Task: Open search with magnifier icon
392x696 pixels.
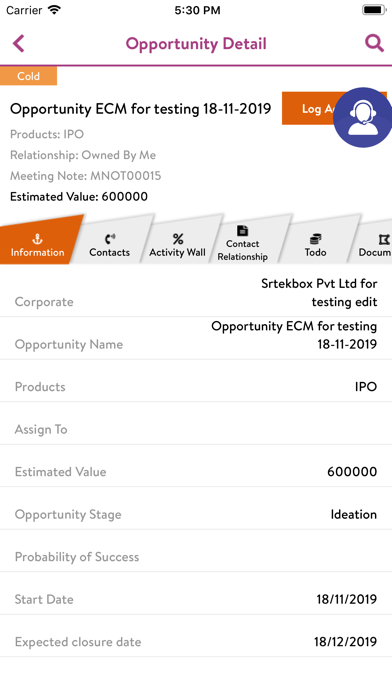Action: [374, 44]
